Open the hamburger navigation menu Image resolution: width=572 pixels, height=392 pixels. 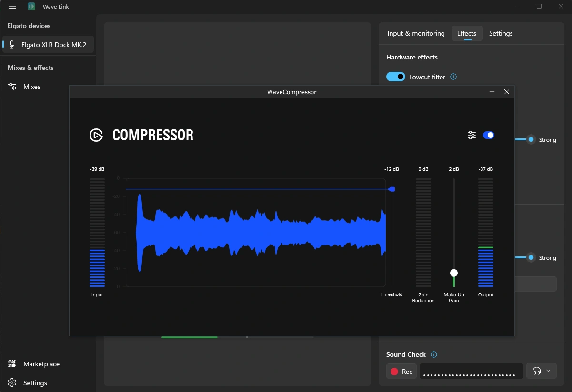pos(12,7)
